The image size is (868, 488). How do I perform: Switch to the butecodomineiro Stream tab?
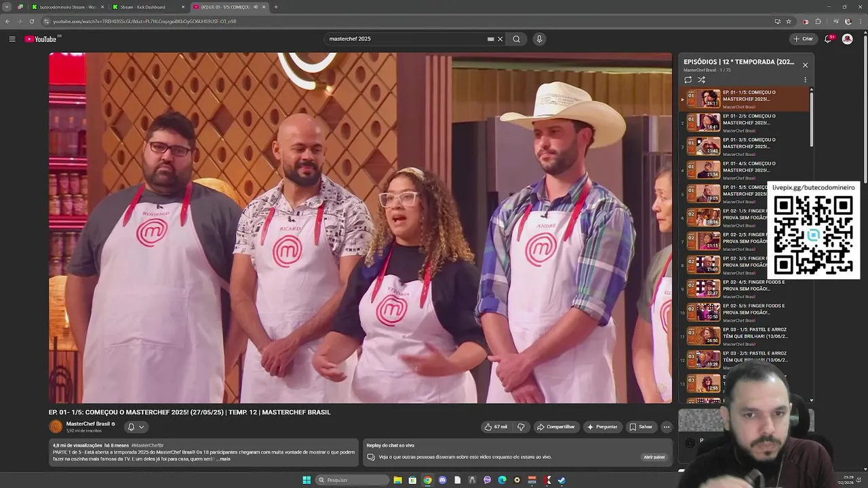(x=68, y=7)
